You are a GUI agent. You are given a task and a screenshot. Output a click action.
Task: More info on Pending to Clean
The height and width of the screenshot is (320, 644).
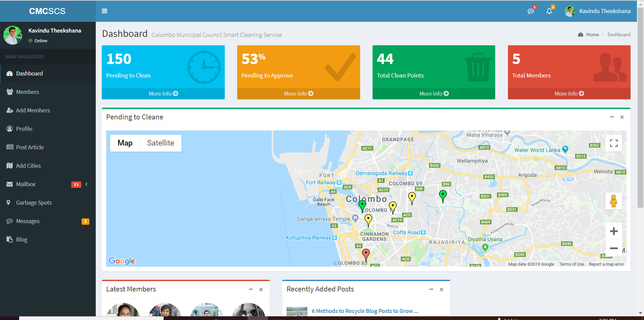coord(163,94)
